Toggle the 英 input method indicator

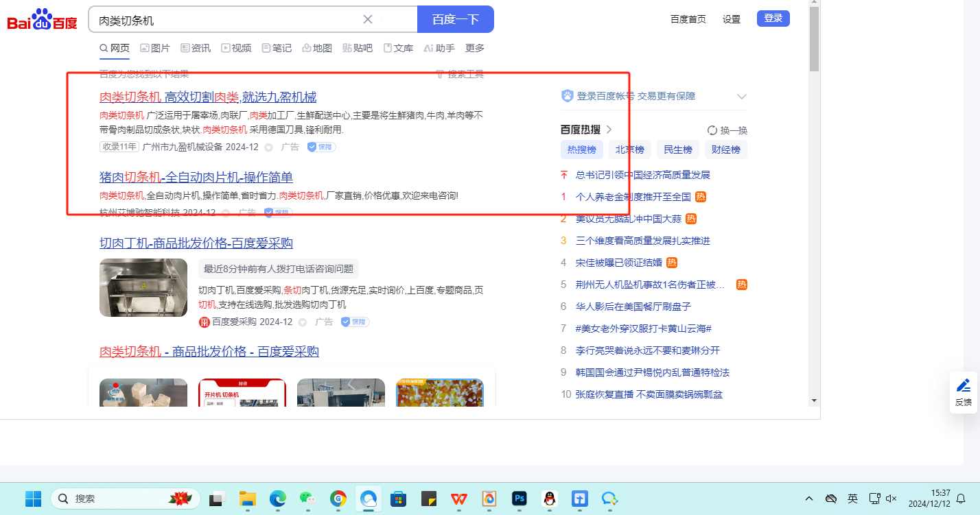pos(852,499)
